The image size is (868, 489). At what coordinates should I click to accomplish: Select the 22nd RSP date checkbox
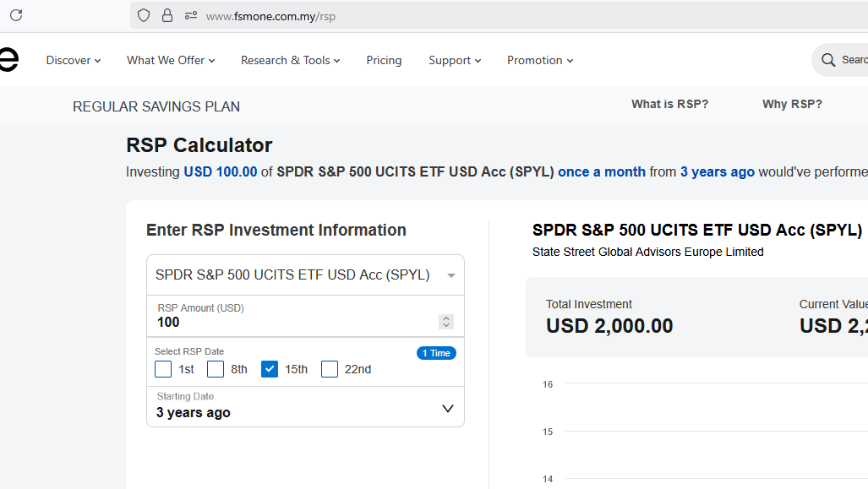tap(330, 369)
